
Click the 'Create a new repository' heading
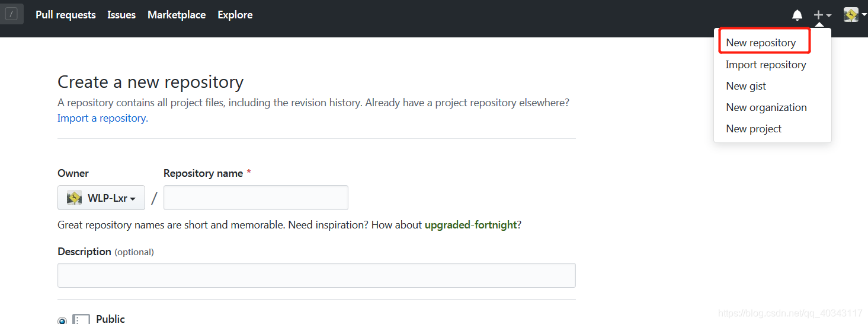(x=150, y=82)
